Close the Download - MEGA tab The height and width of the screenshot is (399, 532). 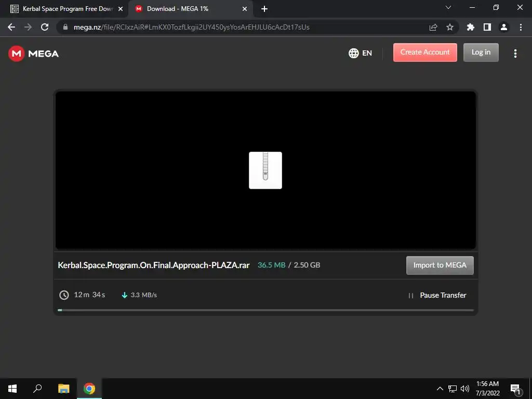point(245,9)
